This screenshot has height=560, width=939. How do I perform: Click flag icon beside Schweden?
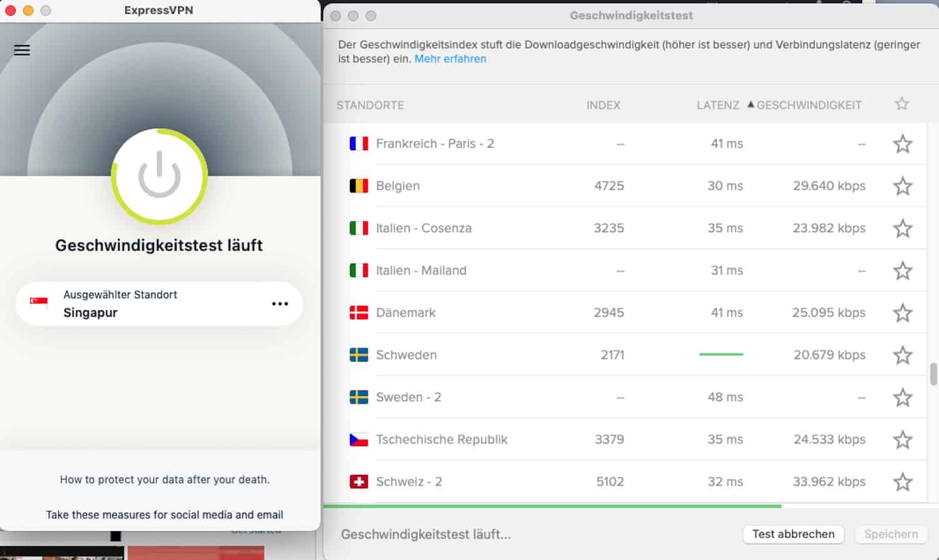(359, 355)
